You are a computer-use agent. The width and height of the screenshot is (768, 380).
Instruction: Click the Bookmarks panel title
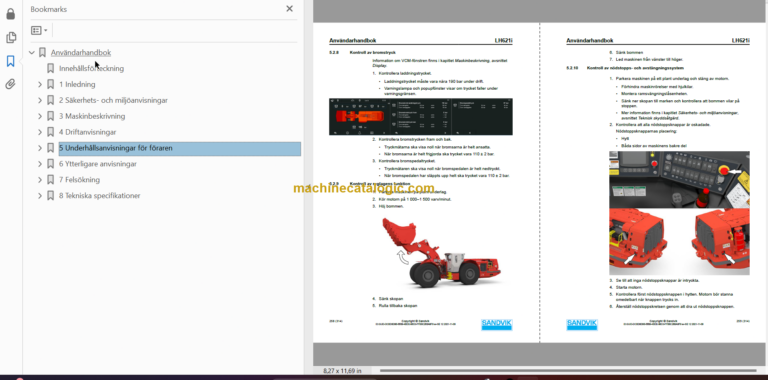coord(48,9)
